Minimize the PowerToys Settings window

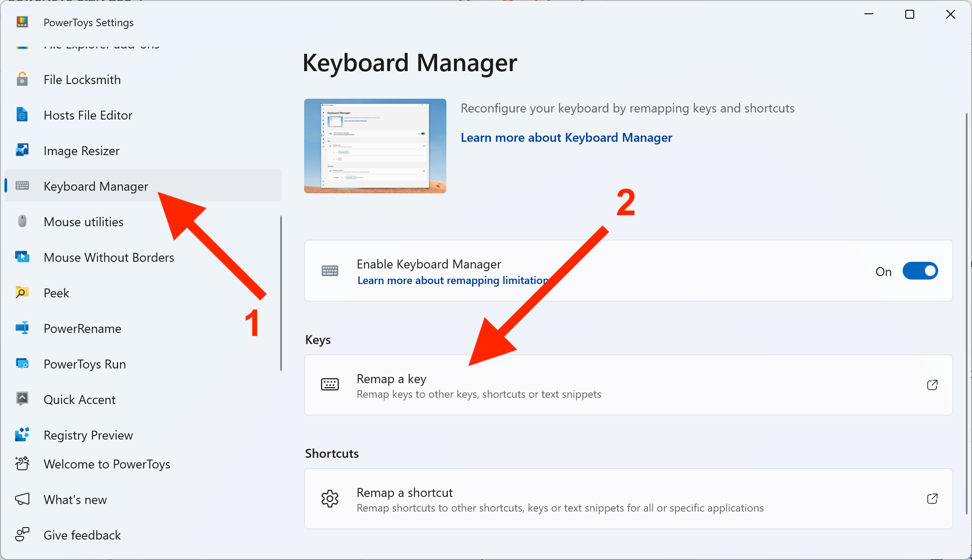coord(869,14)
